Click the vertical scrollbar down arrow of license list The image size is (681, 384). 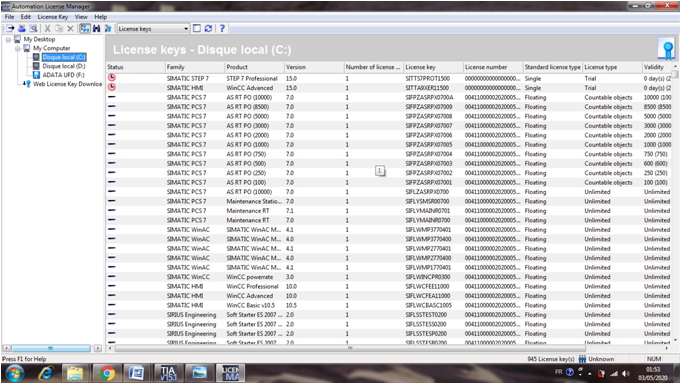coord(675,340)
